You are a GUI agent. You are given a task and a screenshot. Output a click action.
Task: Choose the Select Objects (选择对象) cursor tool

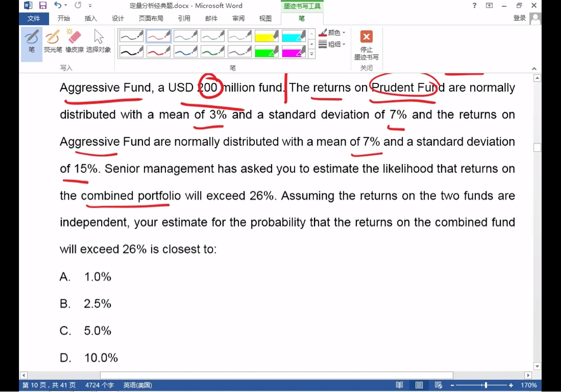pos(98,41)
